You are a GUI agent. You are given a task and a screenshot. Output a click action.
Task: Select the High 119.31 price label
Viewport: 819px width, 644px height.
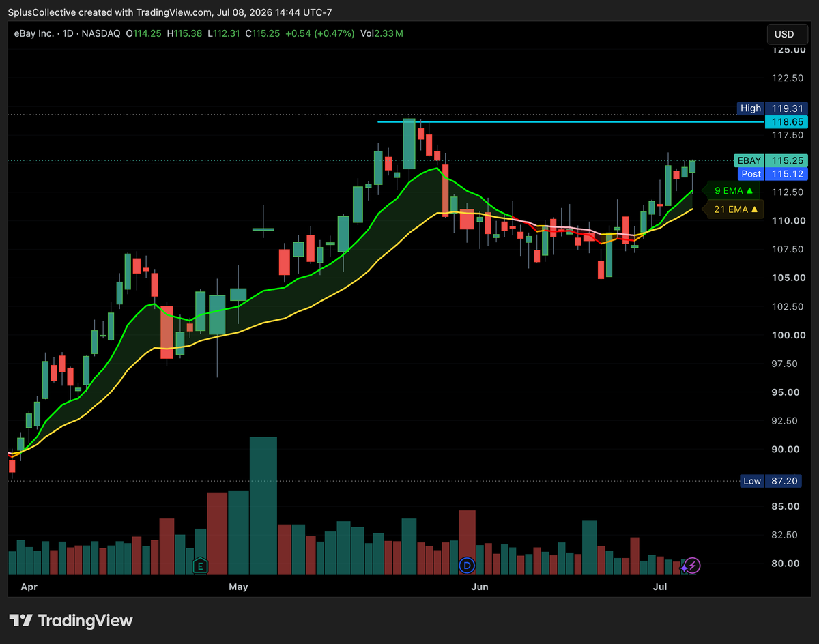tap(773, 108)
